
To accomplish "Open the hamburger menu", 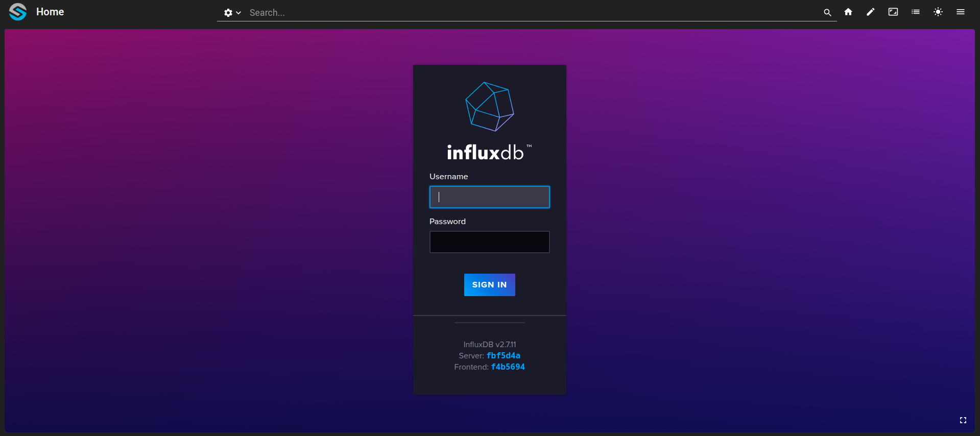I will pos(961,12).
